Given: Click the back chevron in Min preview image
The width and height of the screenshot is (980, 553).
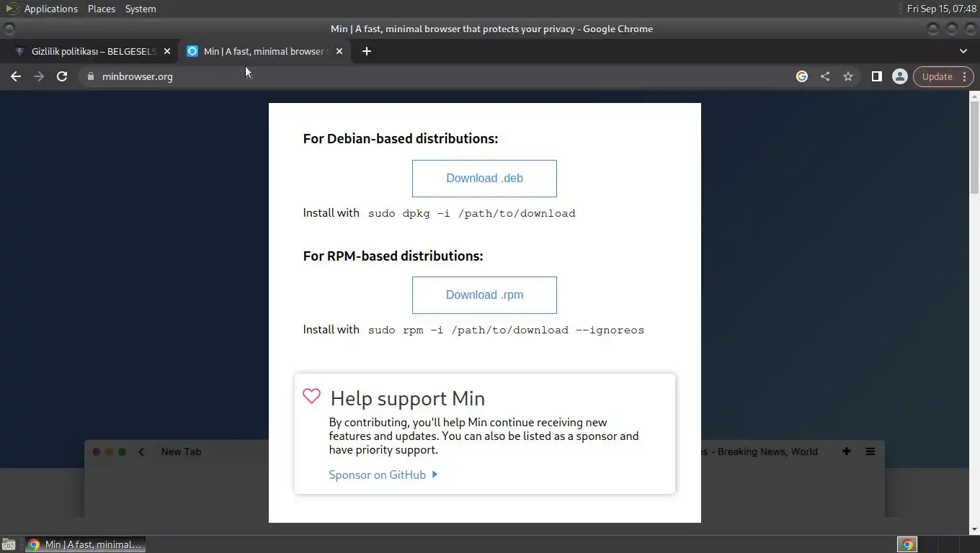Looking at the screenshot, I should pyautogui.click(x=141, y=451).
